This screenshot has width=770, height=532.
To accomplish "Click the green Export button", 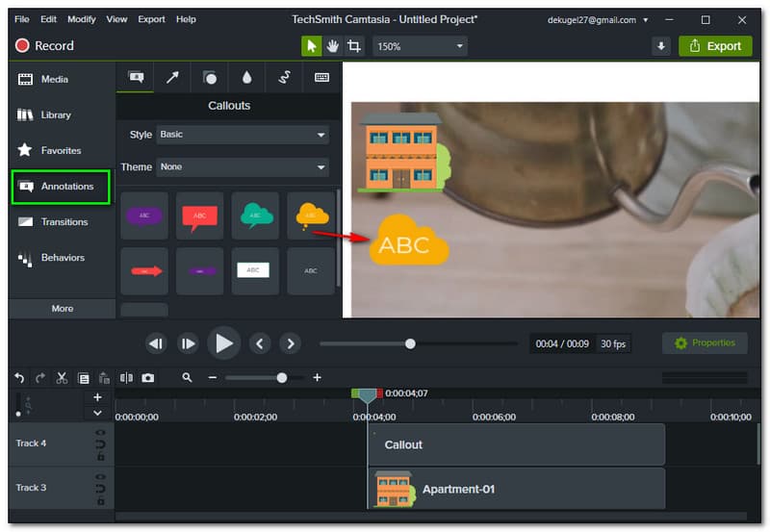I will pos(715,46).
